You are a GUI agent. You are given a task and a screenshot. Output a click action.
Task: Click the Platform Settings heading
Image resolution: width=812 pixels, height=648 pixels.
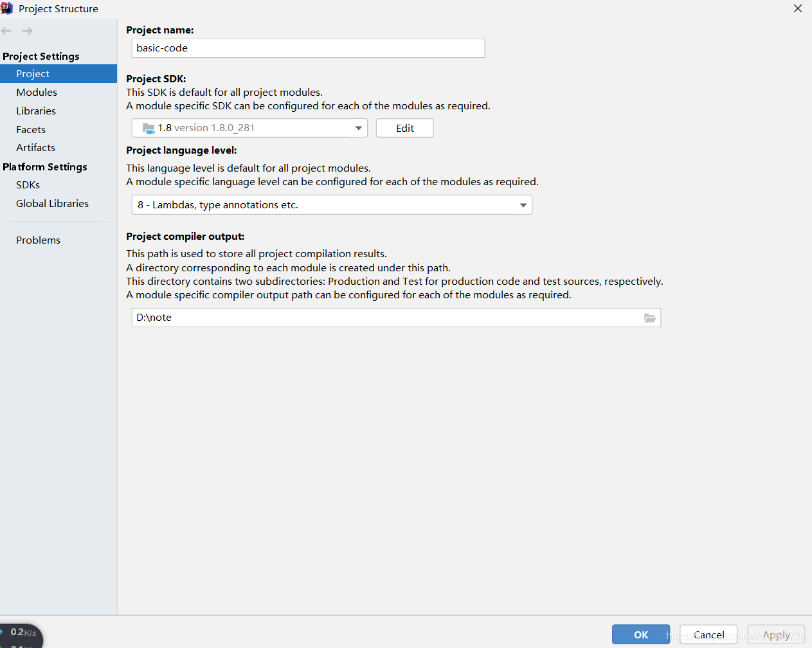point(45,166)
